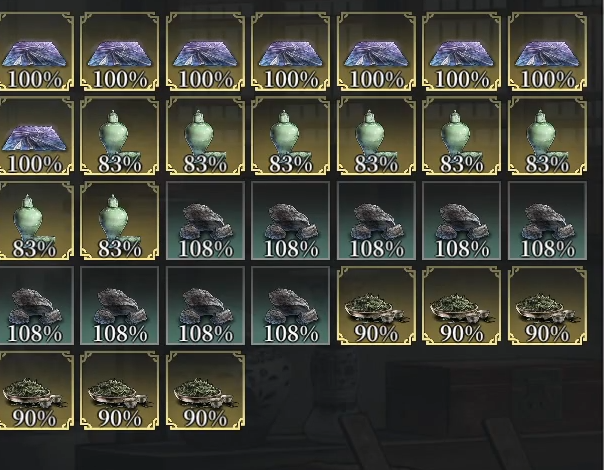Select the leftmost tea leaf bowl in the bottom row

[x=35, y=390]
